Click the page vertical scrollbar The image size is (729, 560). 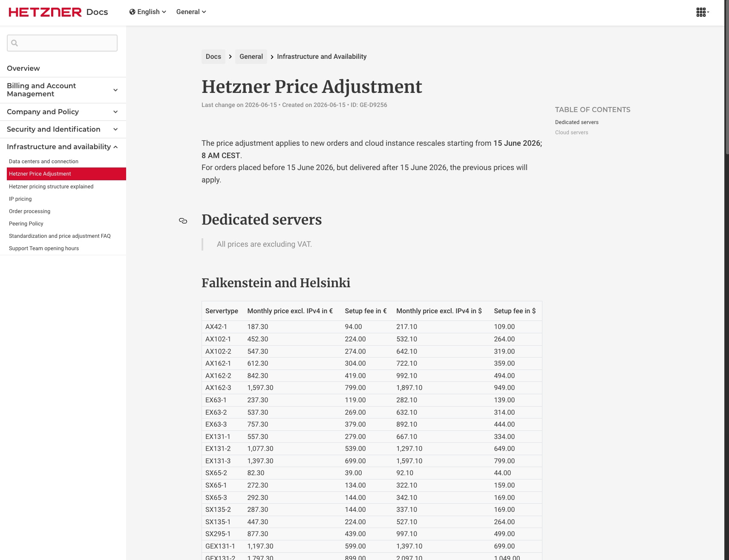pyautogui.click(x=726, y=77)
